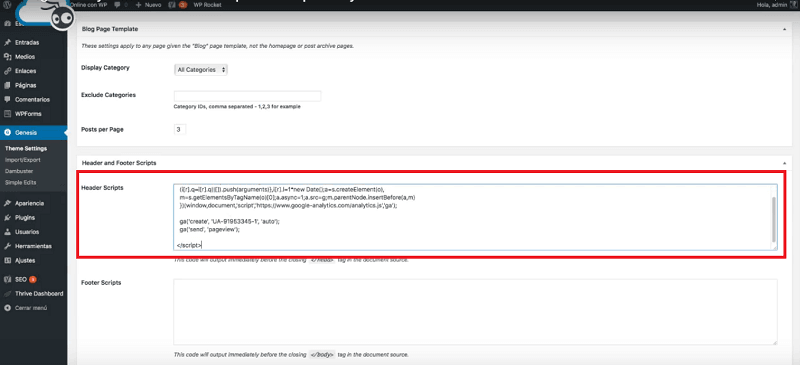Click the Herramientas wrench icon

[x=7, y=246]
